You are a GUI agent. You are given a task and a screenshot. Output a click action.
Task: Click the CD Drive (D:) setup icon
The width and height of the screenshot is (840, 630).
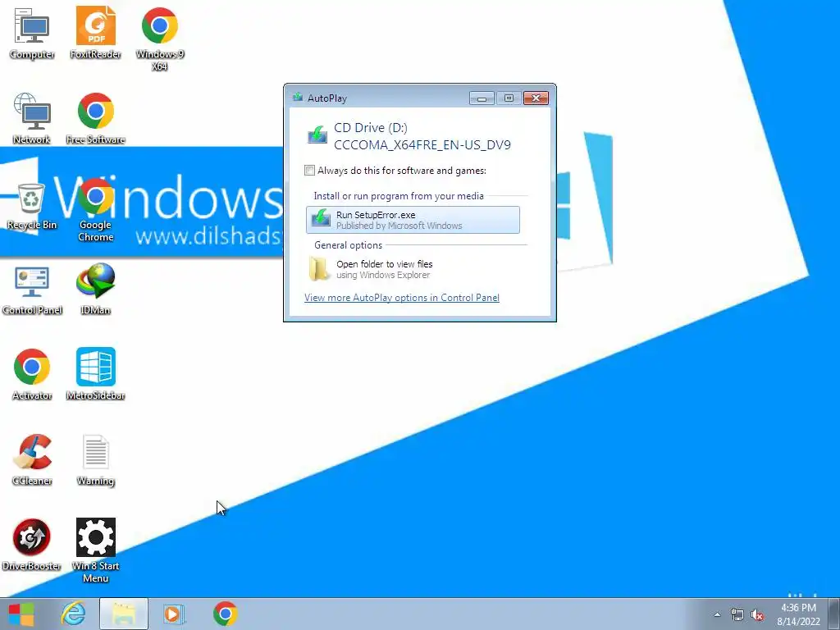click(x=317, y=135)
